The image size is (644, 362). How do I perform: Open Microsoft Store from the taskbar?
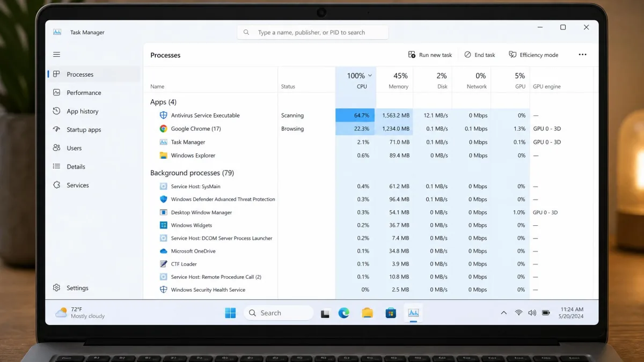[391, 313]
